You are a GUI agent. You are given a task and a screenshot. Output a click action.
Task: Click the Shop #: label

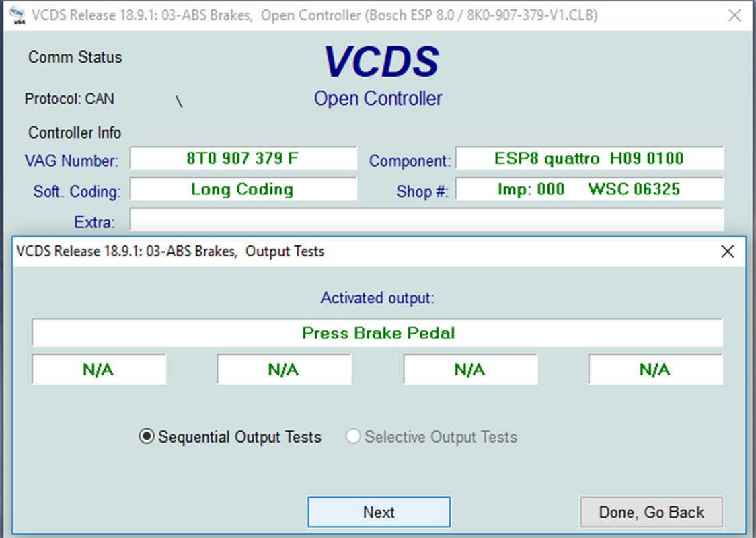(x=422, y=192)
